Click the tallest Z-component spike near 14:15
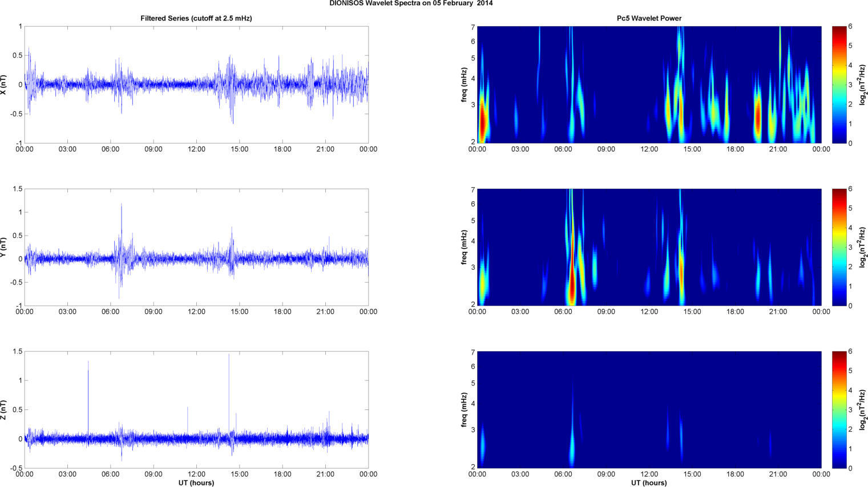 [229, 393]
